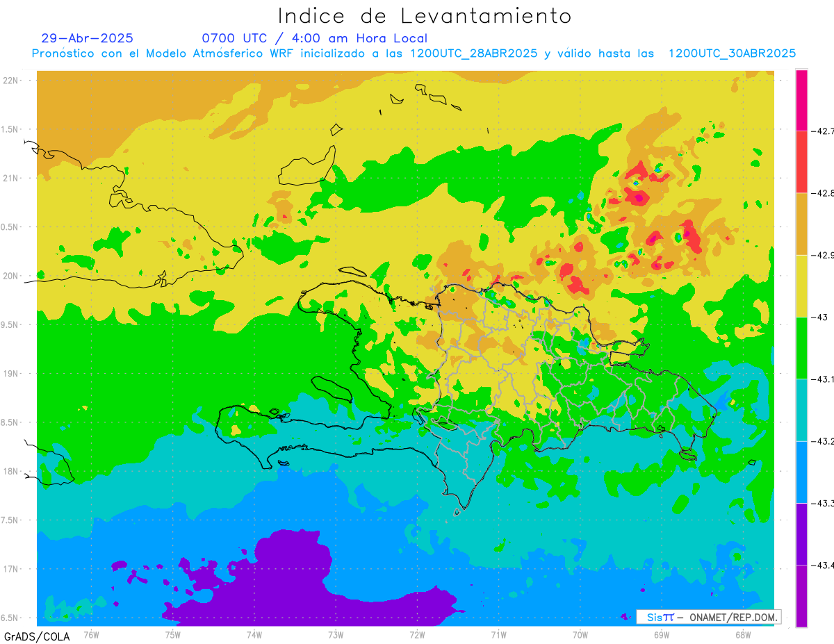Click the '-42.8' legend value
834x644 pixels.
(x=823, y=193)
